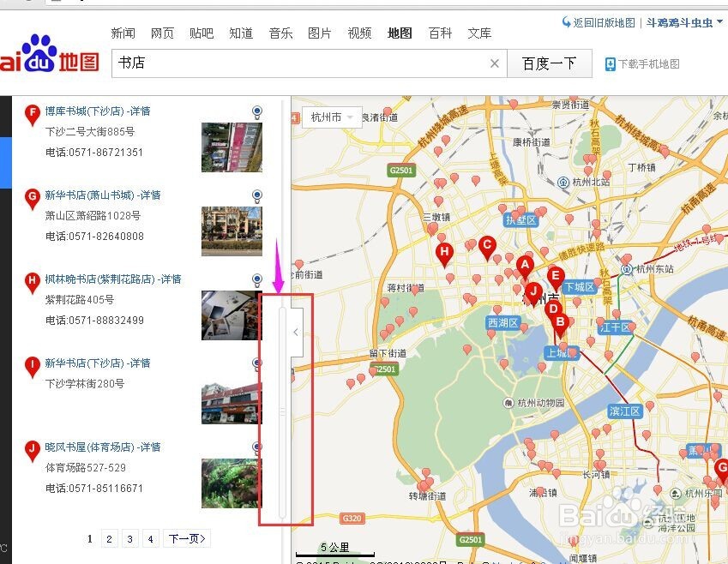
Task: Select map pin C on the map
Action: (x=487, y=247)
